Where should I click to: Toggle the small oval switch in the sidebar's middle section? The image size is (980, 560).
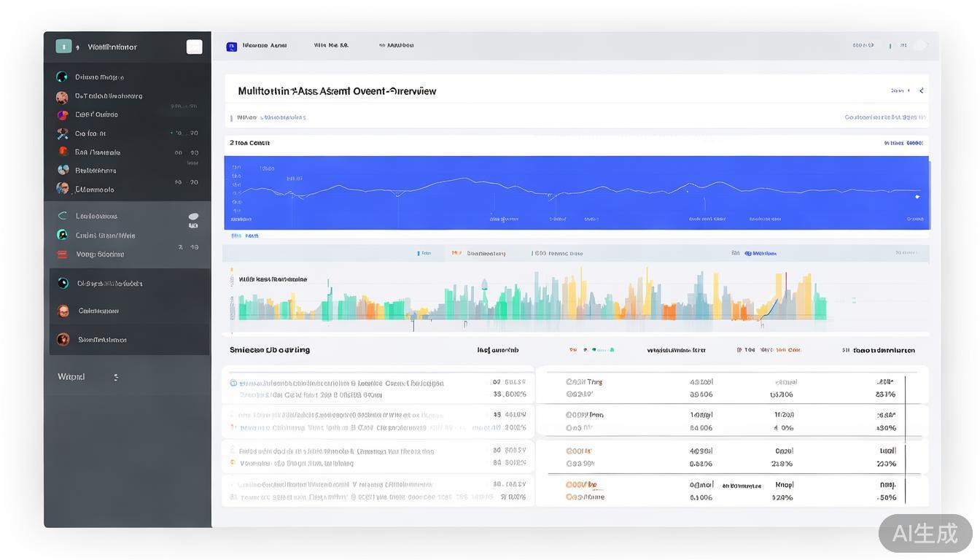point(193,217)
